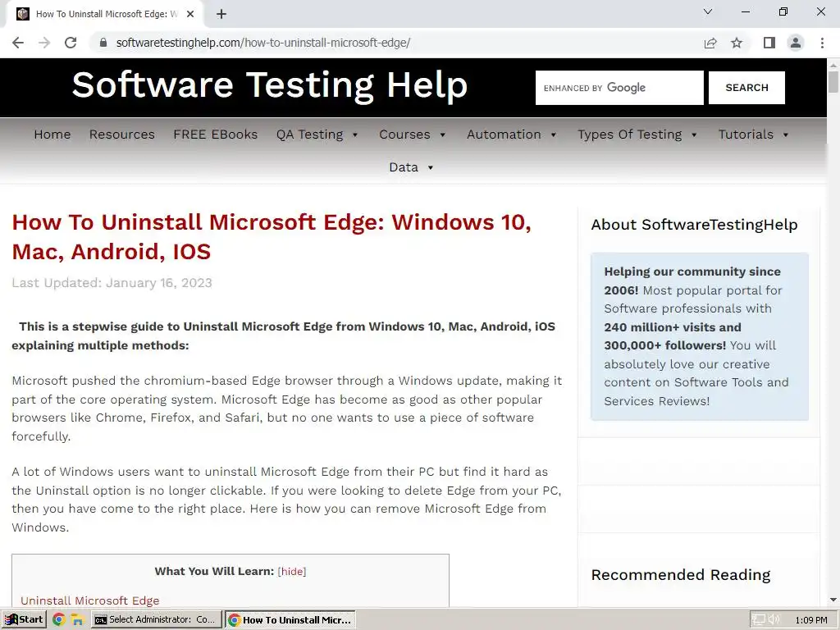Close the 'How To Uninstall Microsoft Edge' tab
The height and width of the screenshot is (630, 840).
(x=190, y=15)
